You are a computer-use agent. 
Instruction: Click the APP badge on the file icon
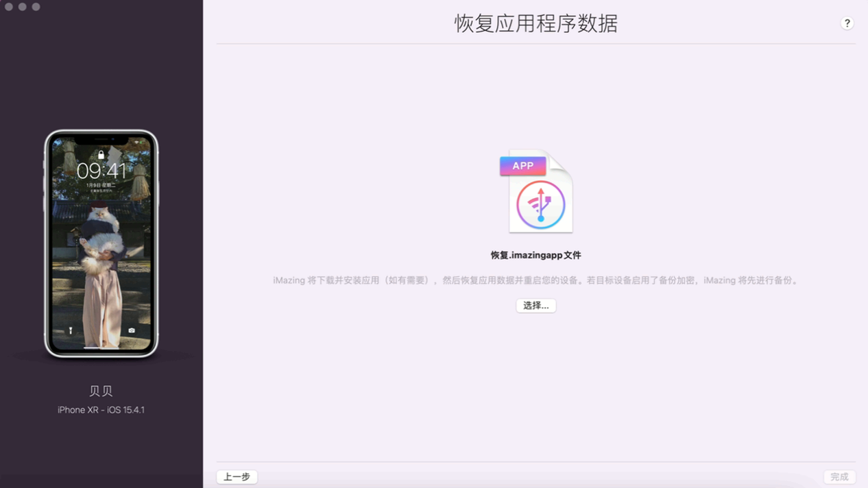(x=522, y=165)
